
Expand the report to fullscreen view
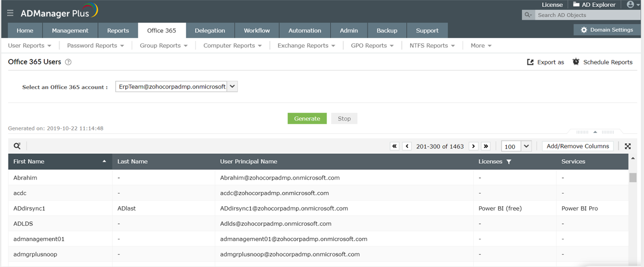628,146
